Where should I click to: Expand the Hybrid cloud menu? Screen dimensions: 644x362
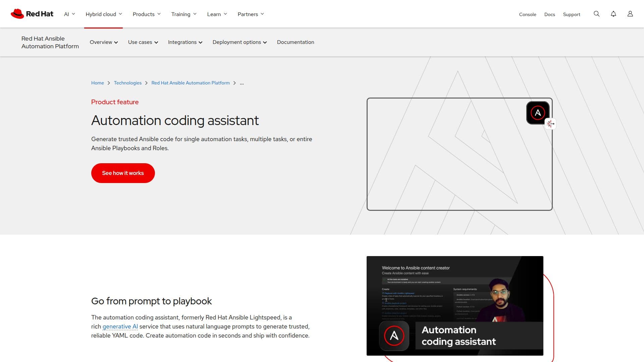click(104, 14)
